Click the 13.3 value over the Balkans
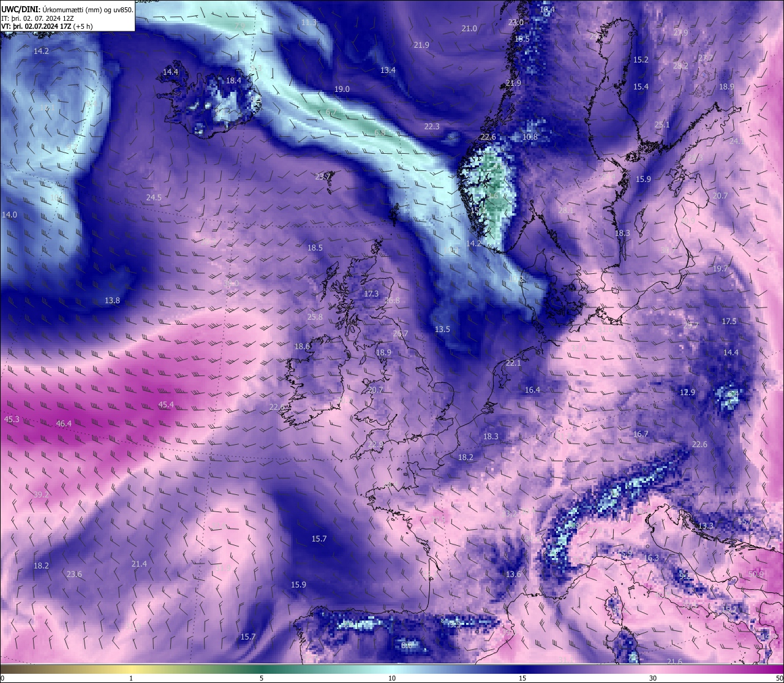 pyautogui.click(x=706, y=526)
